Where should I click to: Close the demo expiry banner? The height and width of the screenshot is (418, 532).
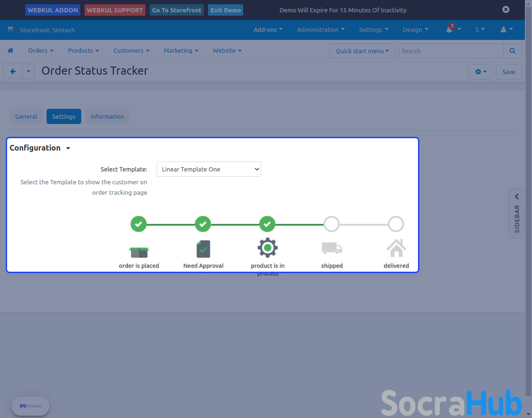pyautogui.click(x=506, y=9)
